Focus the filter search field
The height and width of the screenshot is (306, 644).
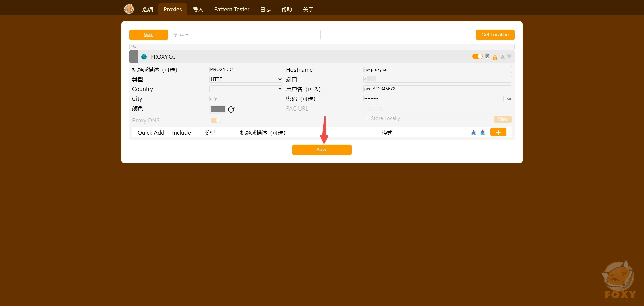pyautogui.click(x=246, y=35)
